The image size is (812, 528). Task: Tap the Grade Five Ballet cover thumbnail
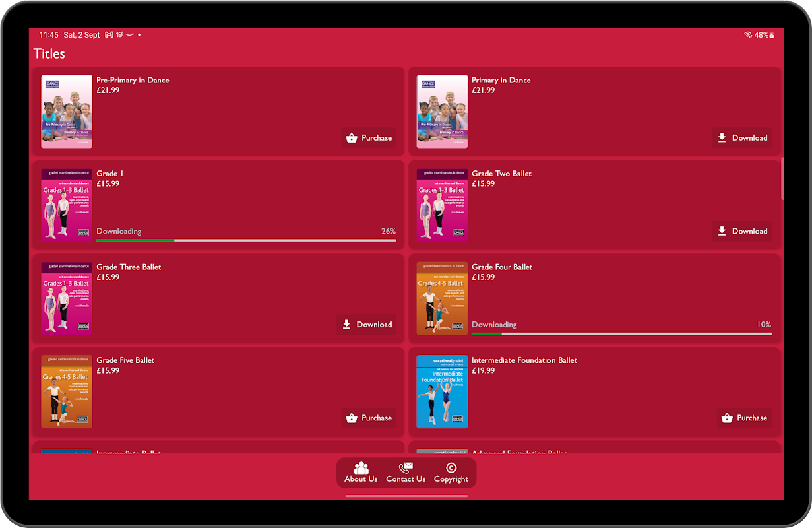(67, 392)
